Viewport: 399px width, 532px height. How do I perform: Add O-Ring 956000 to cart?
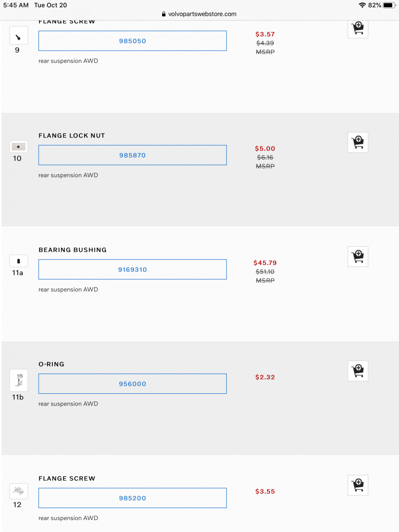pos(358,371)
